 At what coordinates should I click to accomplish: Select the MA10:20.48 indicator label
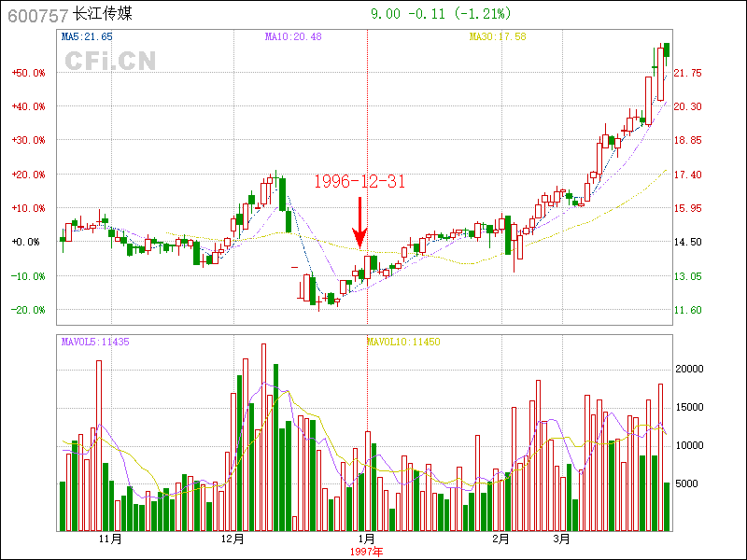292,36
